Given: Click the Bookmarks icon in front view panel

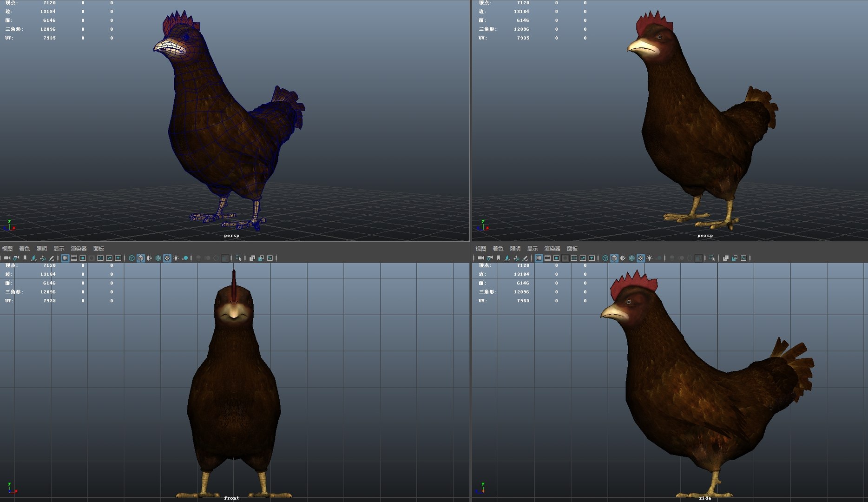Looking at the screenshot, I should (25, 258).
